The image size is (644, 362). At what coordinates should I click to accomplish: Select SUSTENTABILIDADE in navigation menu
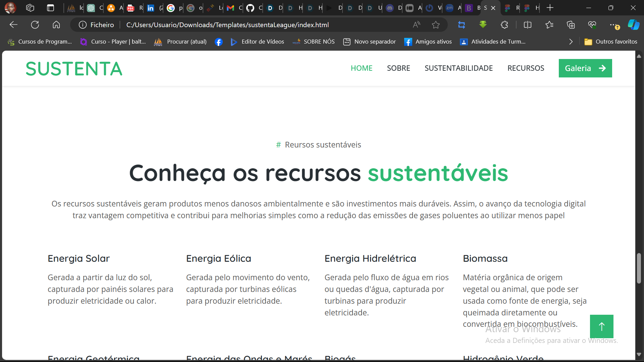pyautogui.click(x=459, y=68)
